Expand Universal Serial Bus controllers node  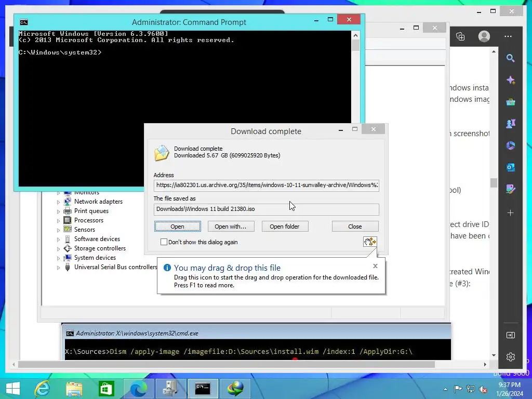58,268
